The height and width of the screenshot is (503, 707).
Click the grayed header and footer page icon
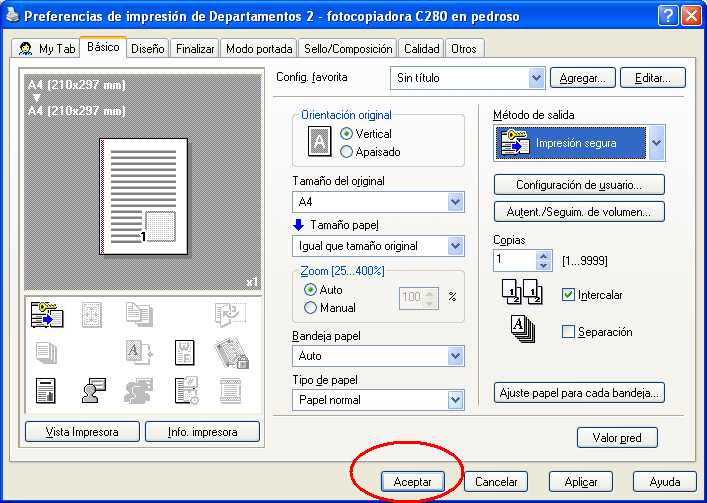pos(230,391)
